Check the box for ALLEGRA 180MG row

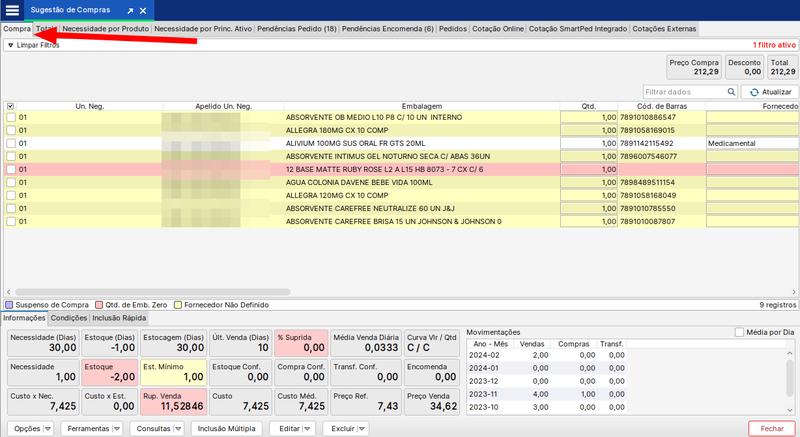point(10,130)
